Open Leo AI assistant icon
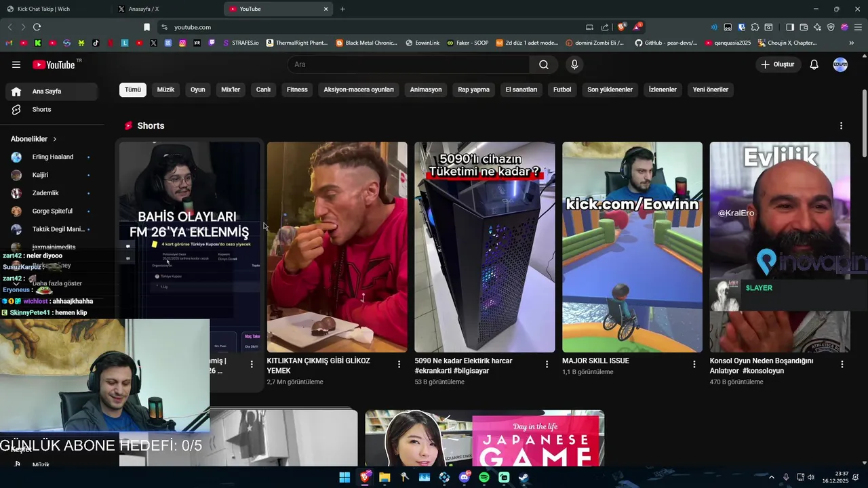This screenshot has height=488, width=868. point(817,27)
